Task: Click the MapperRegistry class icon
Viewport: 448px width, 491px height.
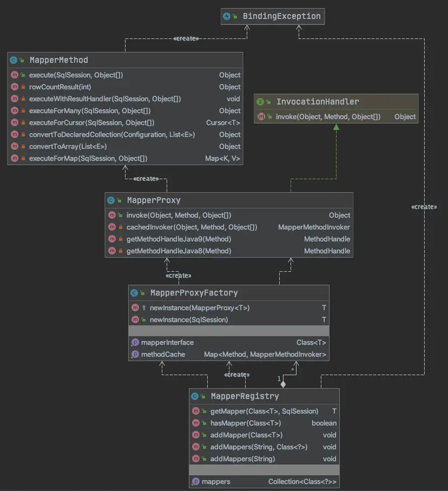Action: coord(195,396)
